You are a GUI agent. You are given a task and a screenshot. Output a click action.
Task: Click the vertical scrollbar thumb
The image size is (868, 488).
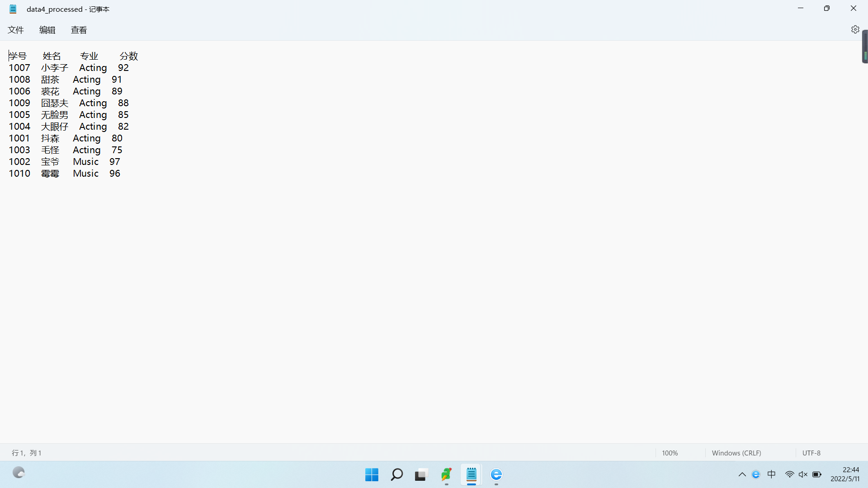click(x=865, y=47)
